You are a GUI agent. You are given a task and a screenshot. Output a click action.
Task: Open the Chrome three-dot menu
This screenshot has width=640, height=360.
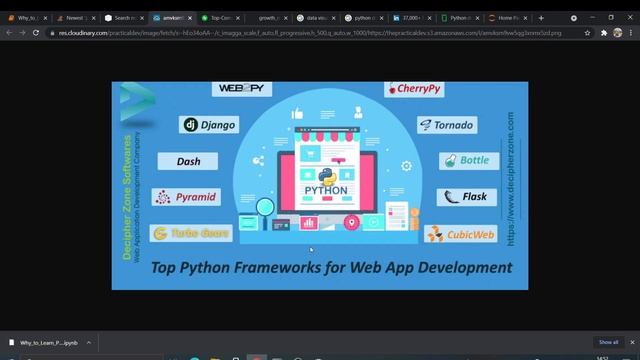click(x=631, y=33)
